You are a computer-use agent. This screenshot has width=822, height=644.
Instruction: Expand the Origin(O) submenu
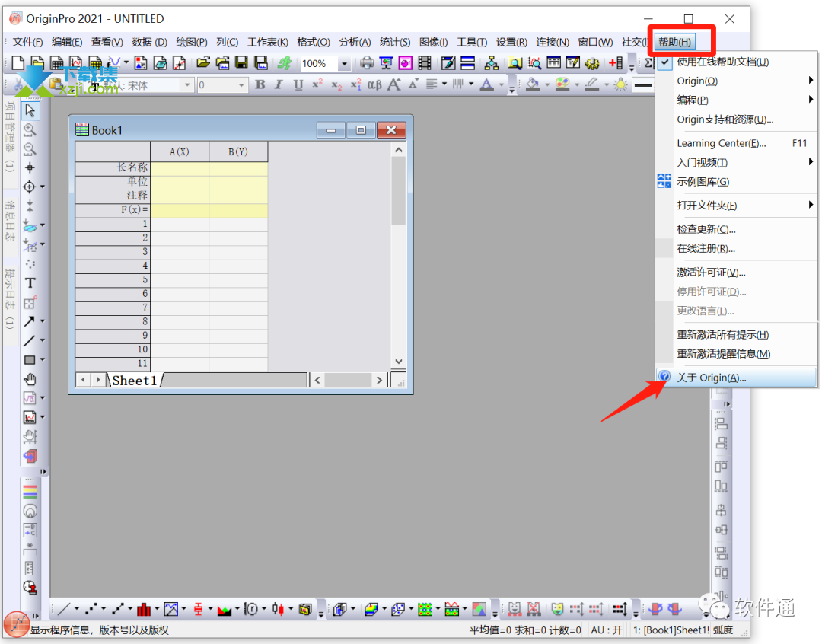pos(736,81)
